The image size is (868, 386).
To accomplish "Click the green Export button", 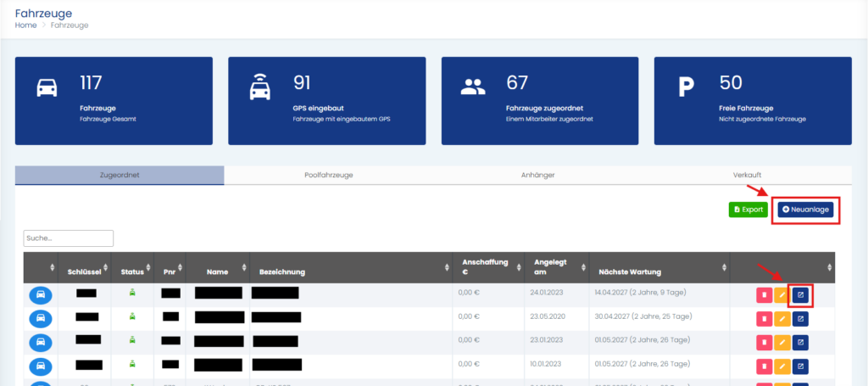I will 748,210.
